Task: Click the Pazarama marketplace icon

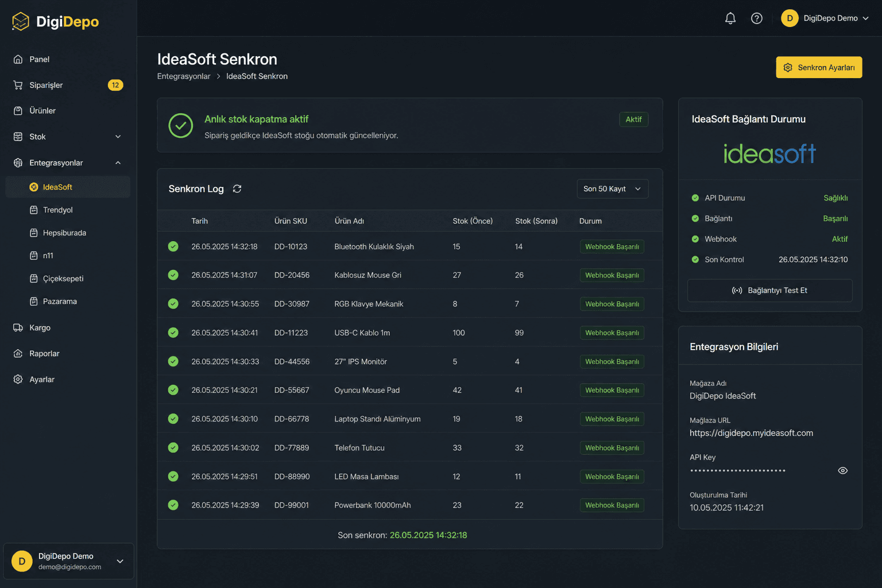Action: pos(34,301)
